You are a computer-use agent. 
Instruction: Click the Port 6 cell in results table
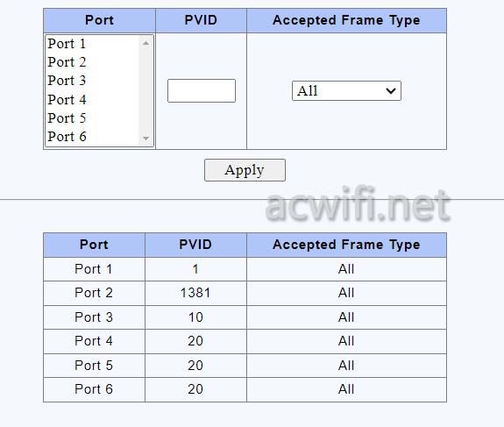pyautogui.click(x=94, y=389)
